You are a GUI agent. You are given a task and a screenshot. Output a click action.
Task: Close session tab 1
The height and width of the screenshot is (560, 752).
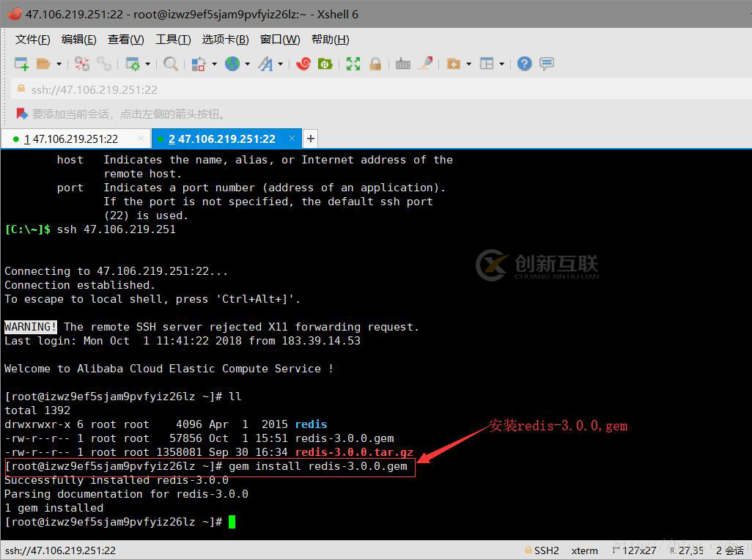pyautogui.click(x=141, y=139)
